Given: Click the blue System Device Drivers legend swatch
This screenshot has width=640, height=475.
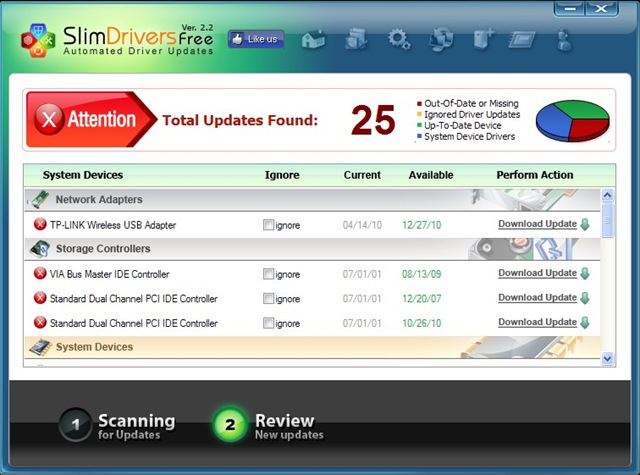Looking at the screenshot, I should point(419,136).
